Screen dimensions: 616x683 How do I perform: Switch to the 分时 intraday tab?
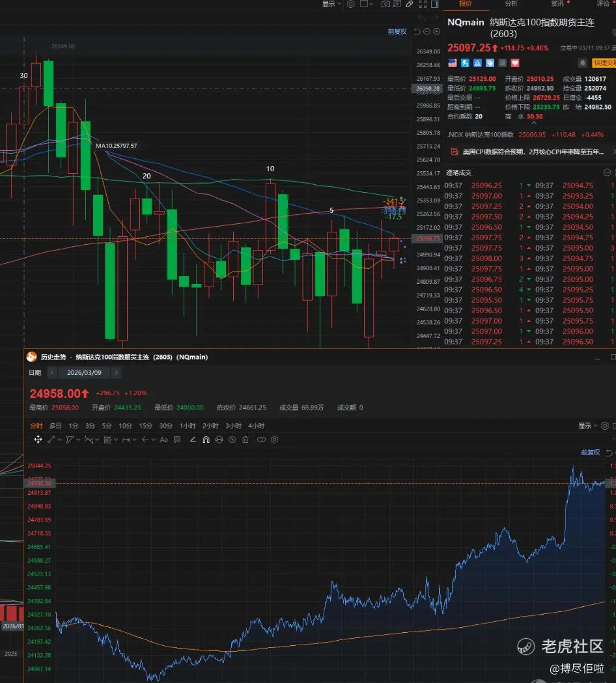pyautogui.click(x=36, y=426)
